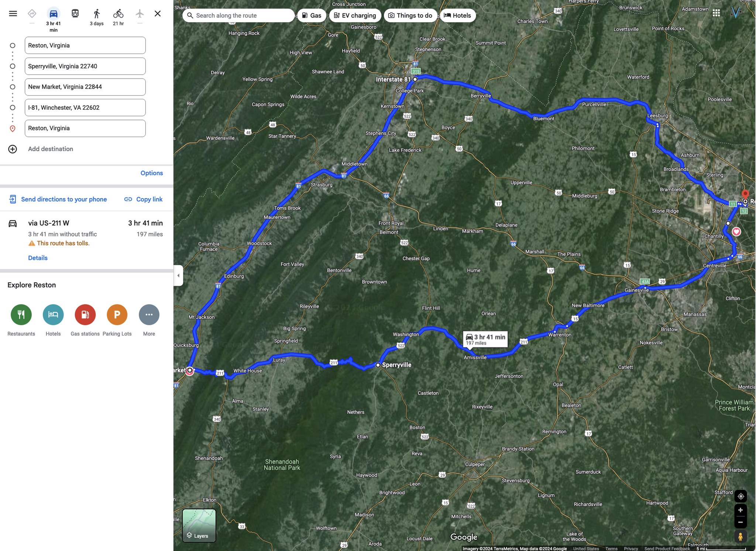Open the Things to do chip
This screenshot has width=756, height=551.
pyautogui.click(x=410, y=16)
